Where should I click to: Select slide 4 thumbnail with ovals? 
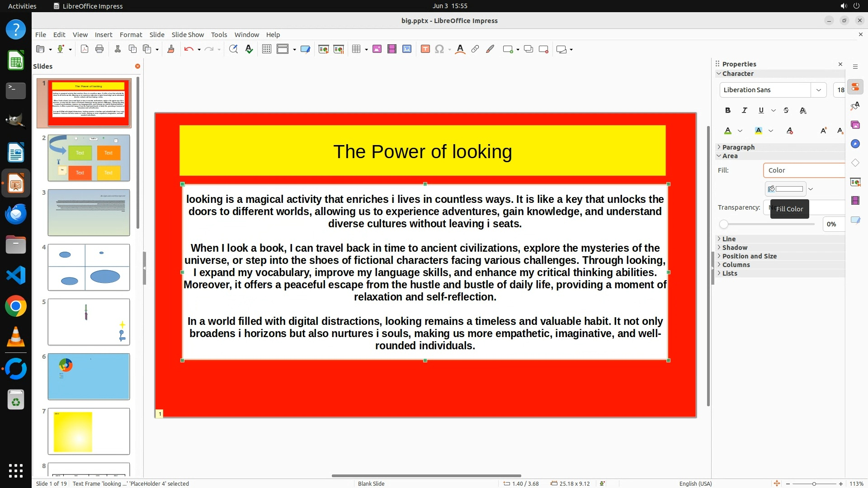(x=89, y=267)
